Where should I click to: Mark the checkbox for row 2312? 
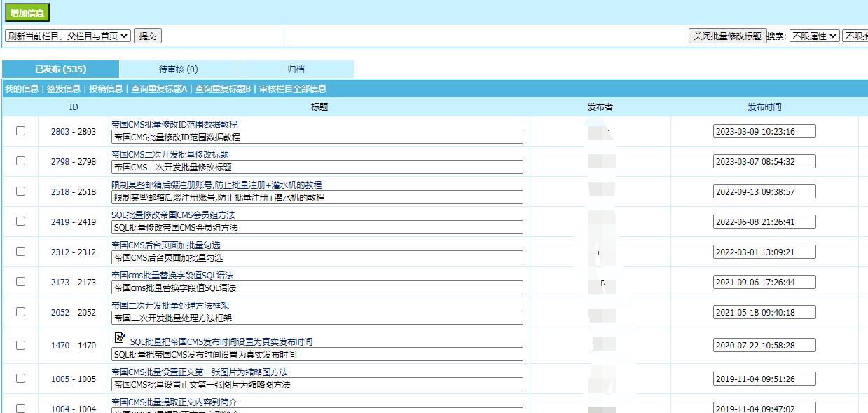pyautogui.click(x=20, y=251)
